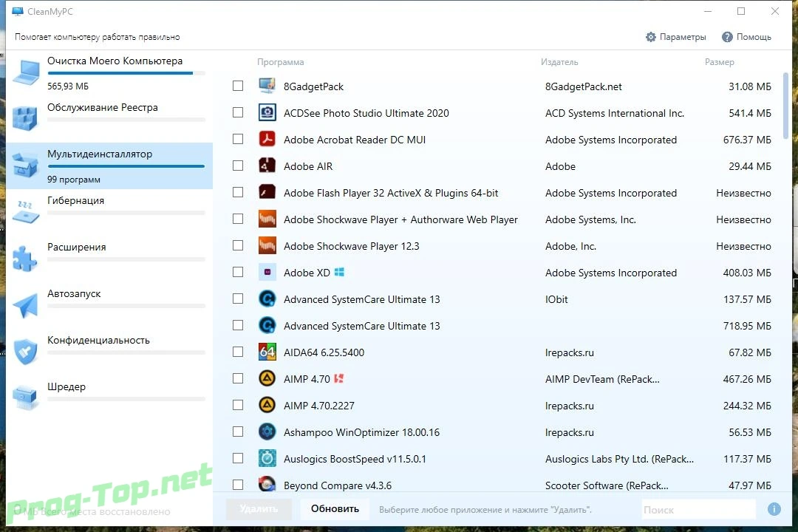The image size is (798, 532).
Task: Open Параметры settings
Action: click(676, 37)
